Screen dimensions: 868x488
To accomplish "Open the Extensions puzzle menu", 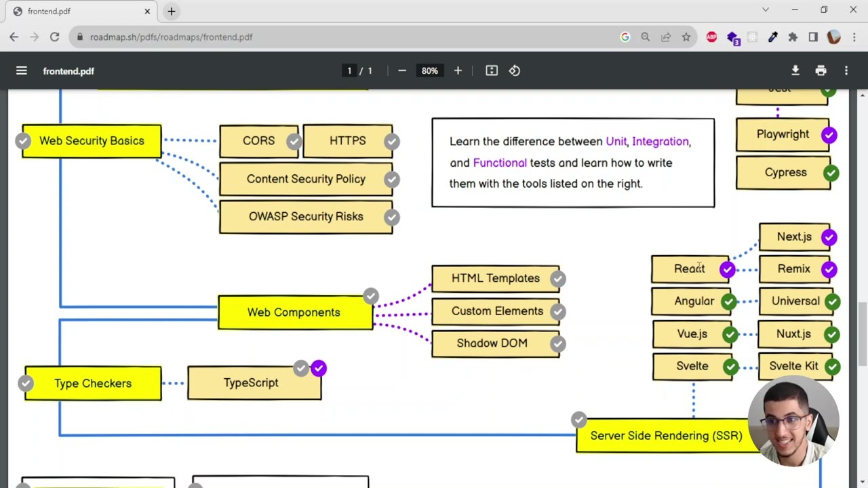I will coord(793,37).
